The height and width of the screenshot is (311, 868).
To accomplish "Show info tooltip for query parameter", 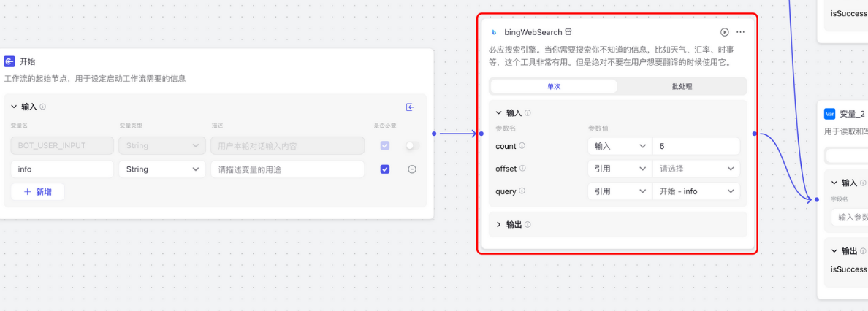I will pos(522,191).
